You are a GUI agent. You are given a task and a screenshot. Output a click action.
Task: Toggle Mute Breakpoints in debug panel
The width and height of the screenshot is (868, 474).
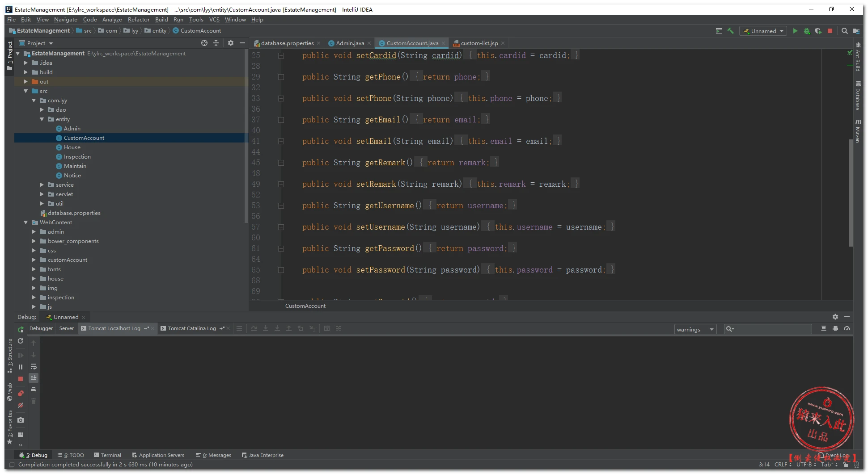point(21,406)
